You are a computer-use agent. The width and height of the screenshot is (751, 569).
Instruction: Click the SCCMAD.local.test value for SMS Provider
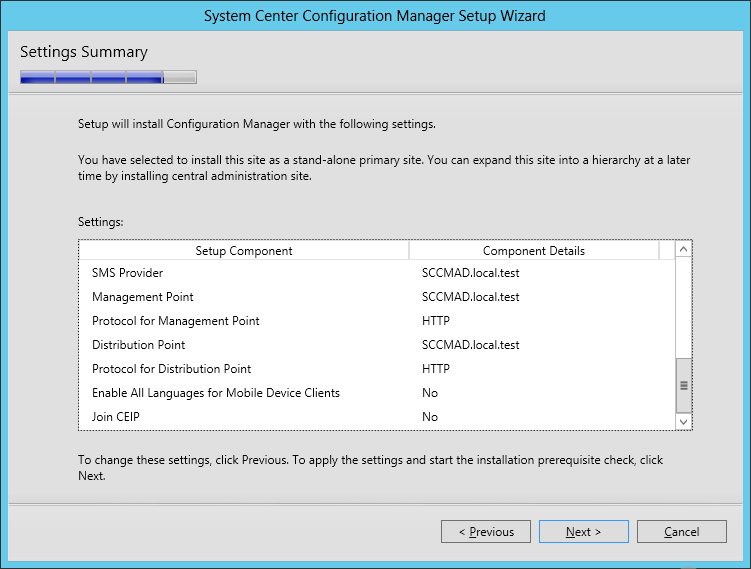click(x=470, y=273)
